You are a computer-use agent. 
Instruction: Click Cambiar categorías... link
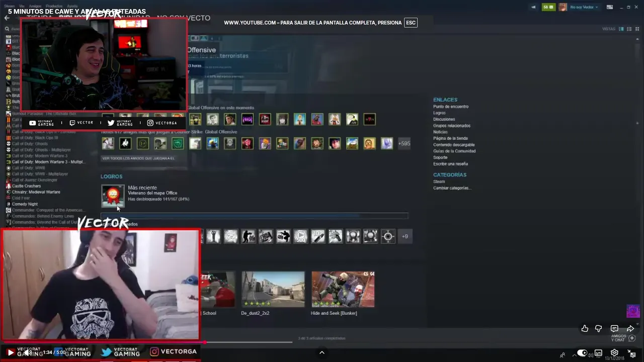[452, 188]
